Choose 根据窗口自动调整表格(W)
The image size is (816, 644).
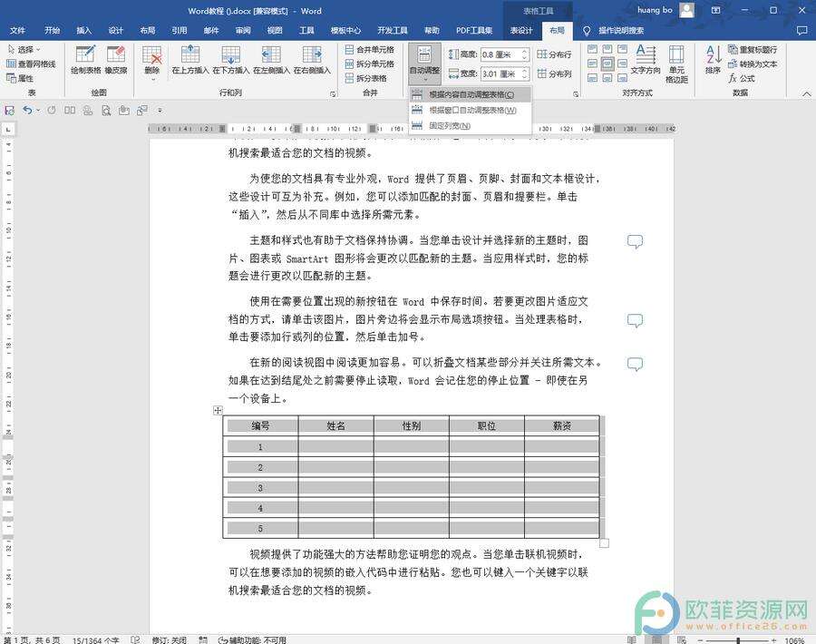click(470, 110)
